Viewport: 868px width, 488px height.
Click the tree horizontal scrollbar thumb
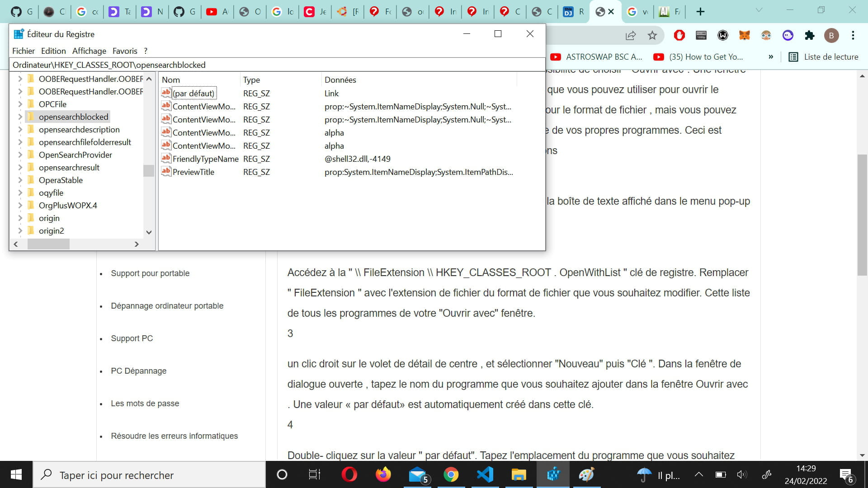pos(48,244)
